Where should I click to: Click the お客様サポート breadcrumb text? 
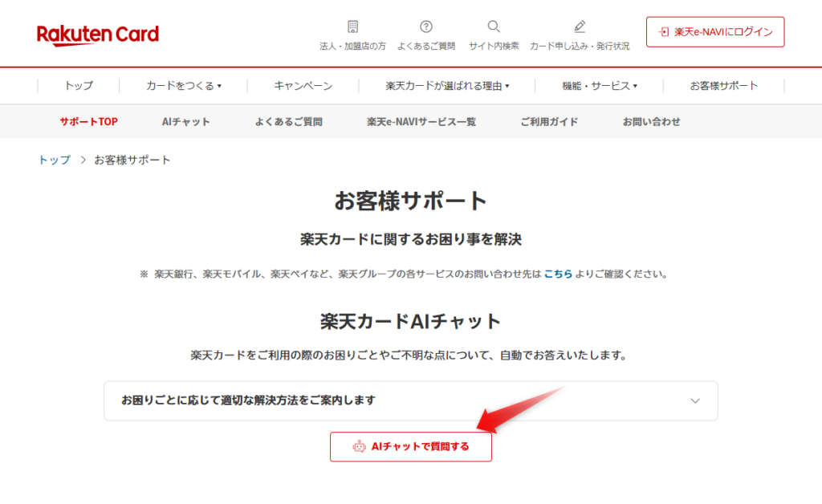coord(132,160)
